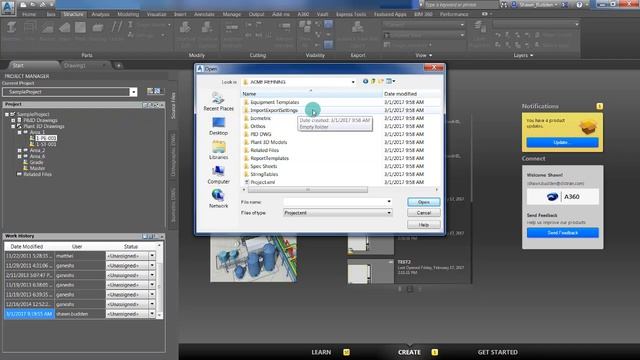Click the Open button in dialog

[424, 202]
